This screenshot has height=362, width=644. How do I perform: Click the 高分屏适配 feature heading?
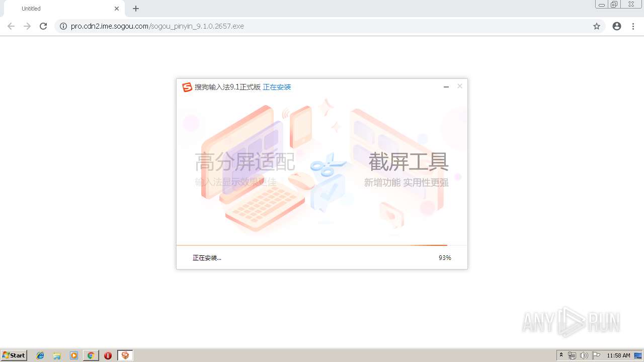(245, 162)
